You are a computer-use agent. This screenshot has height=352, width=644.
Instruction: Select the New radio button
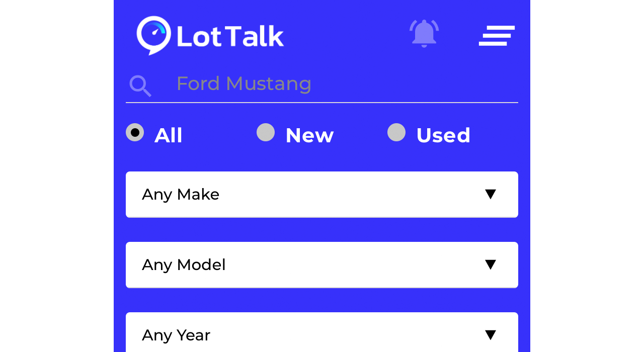pyautogui.click(x=266, y=132)
